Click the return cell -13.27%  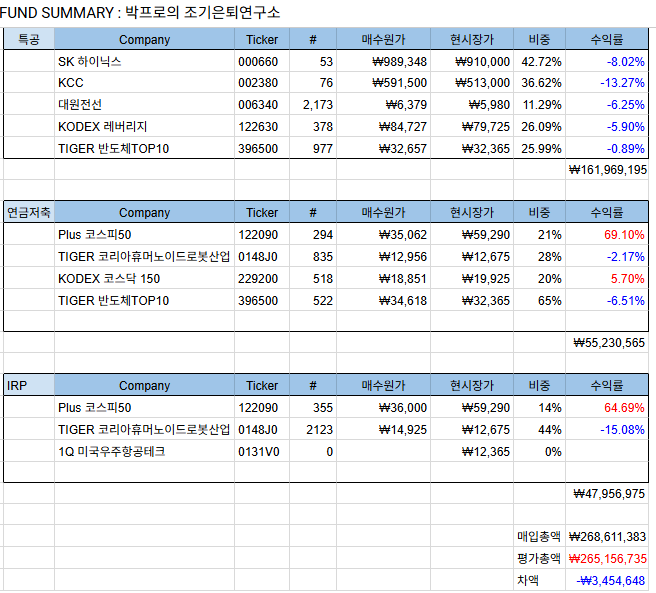[x=607, y=82]
